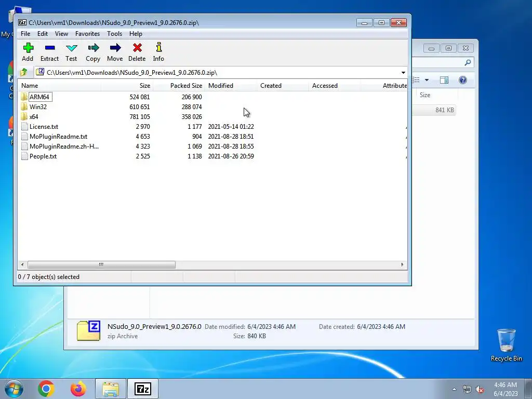Image resolution: width=532 pixels, height=399 pixels.
Task: Open the File menu
Action: coord(25,34)
